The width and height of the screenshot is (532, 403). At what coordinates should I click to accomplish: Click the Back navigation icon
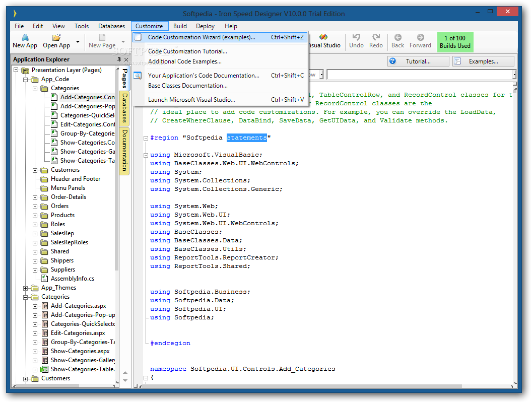398,37
